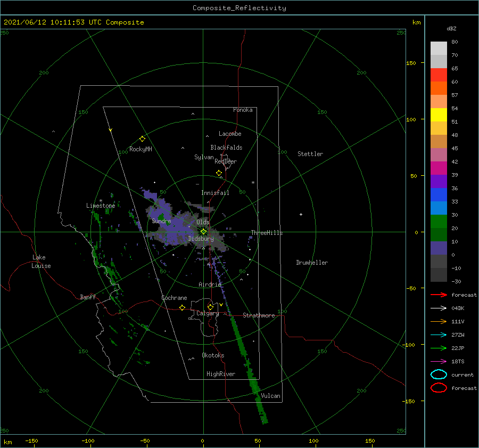Image resolution: width=479 pixels, height=448 pixels.
Task: Click the yellow km unit label top right
Action: 416,22
